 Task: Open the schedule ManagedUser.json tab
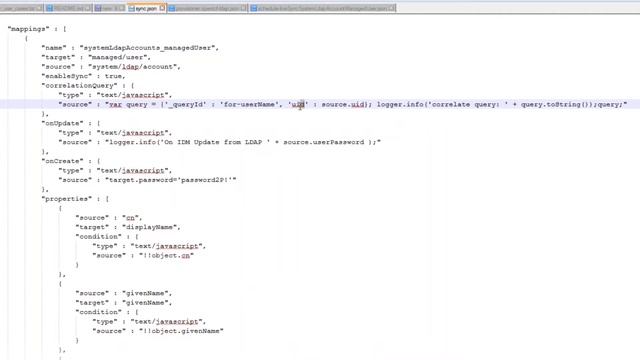click(x=322, y=8)
